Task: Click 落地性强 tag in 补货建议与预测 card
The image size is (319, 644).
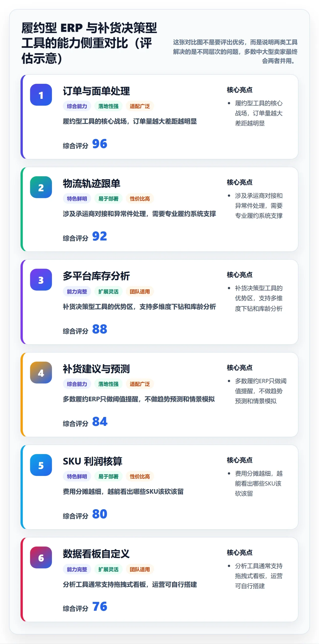Action: pos(108,384)
